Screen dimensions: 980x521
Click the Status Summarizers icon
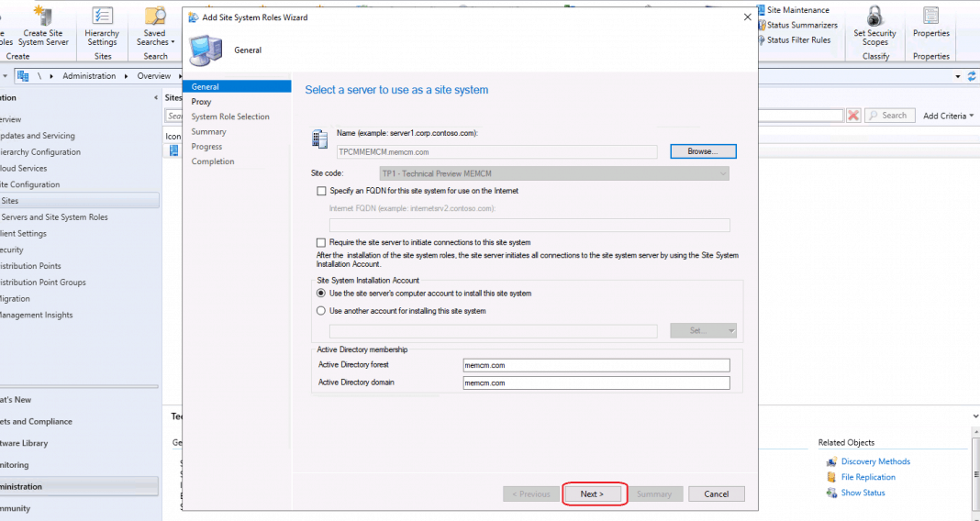coord(761,26)
